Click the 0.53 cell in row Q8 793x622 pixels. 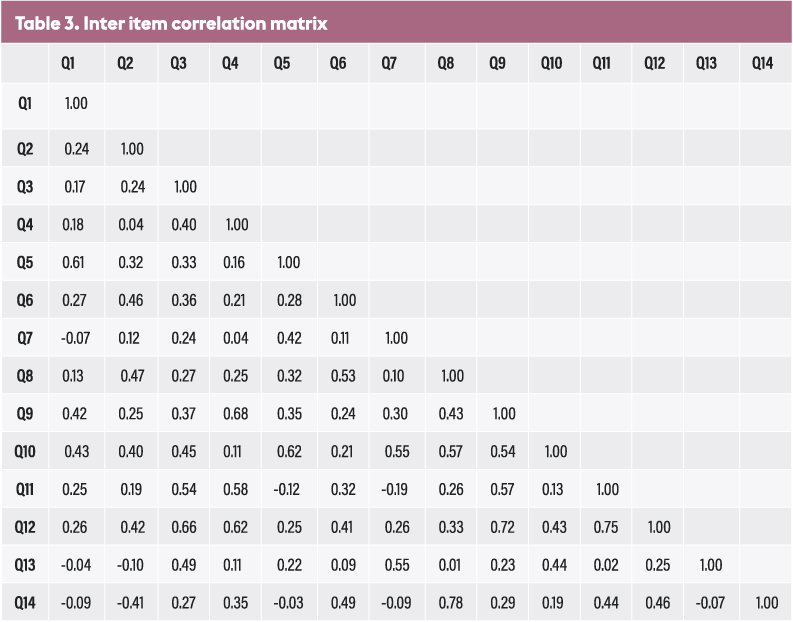(x=343, y=376)
